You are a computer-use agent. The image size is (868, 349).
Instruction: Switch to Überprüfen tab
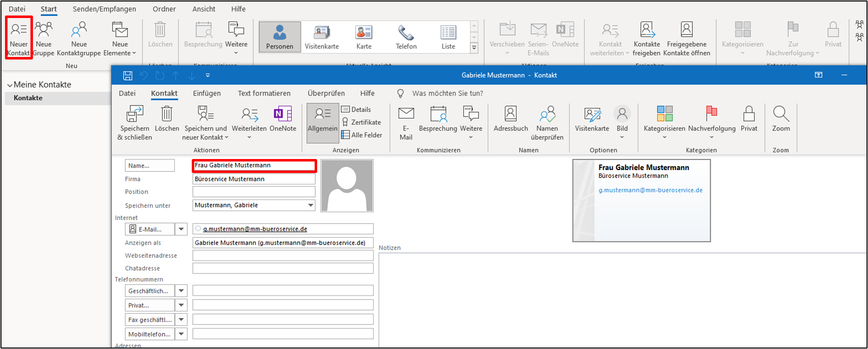coord(326,93)
